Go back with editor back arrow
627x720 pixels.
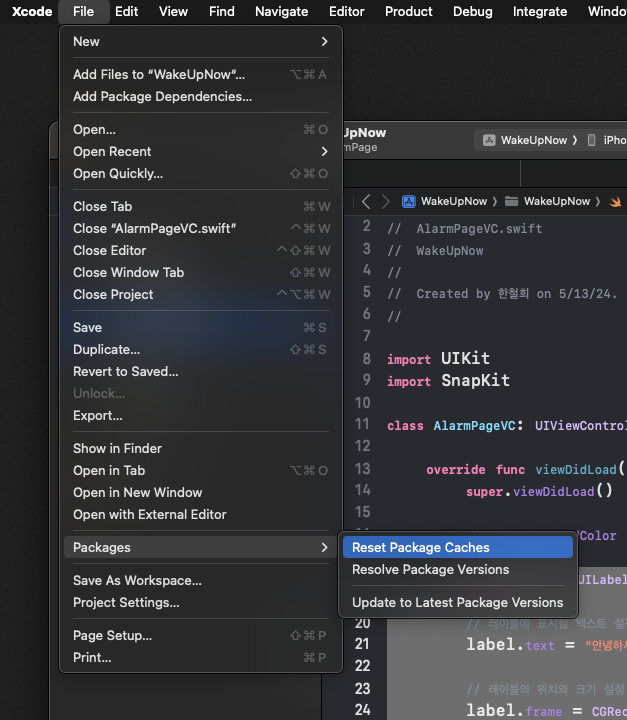(366, 202)
